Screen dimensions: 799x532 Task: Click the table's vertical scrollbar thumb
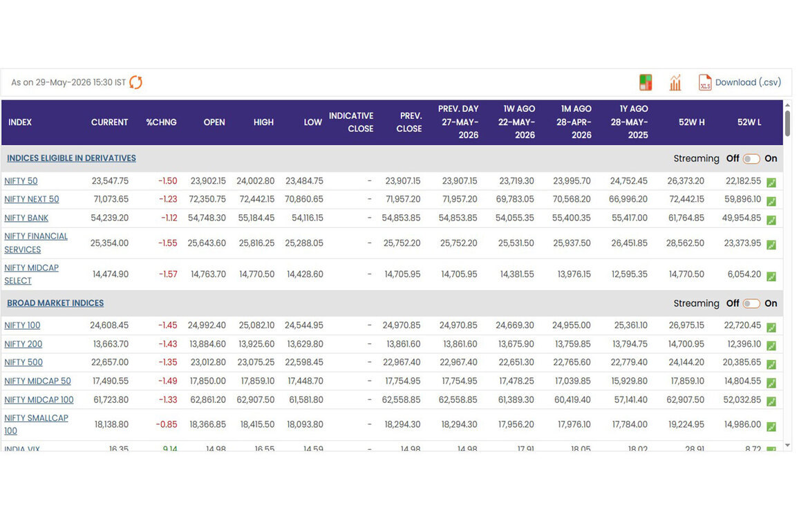click(x=788, y=123)
